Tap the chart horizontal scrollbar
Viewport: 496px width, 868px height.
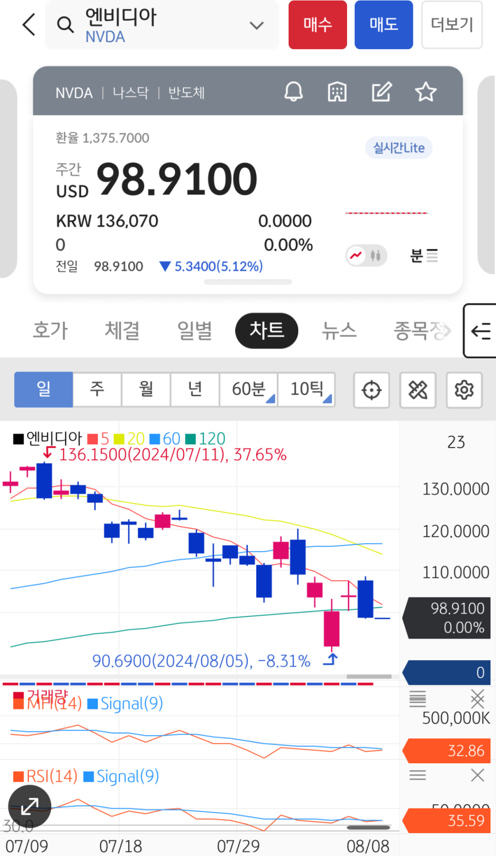pyautogui.click(x=369, y=676)
